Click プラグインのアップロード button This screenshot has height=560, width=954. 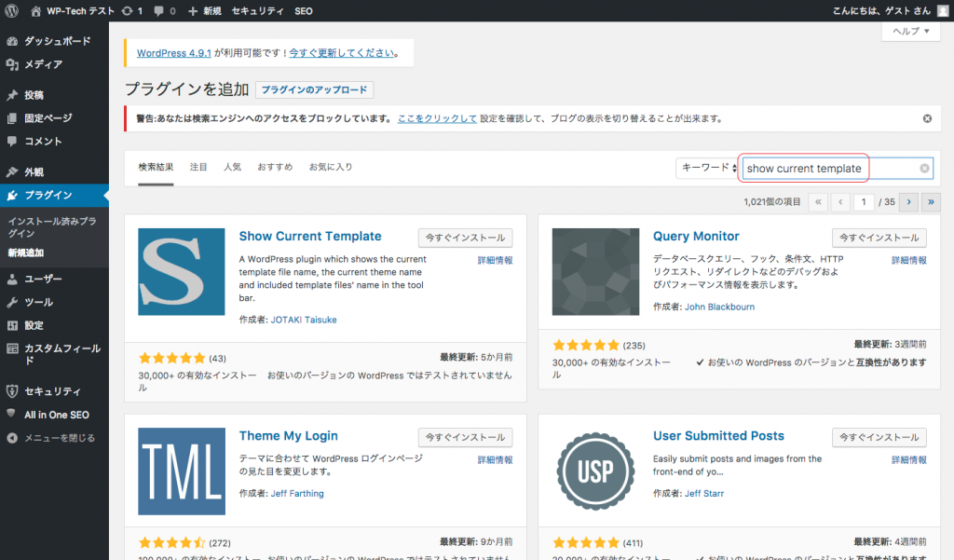coord(315,89)
